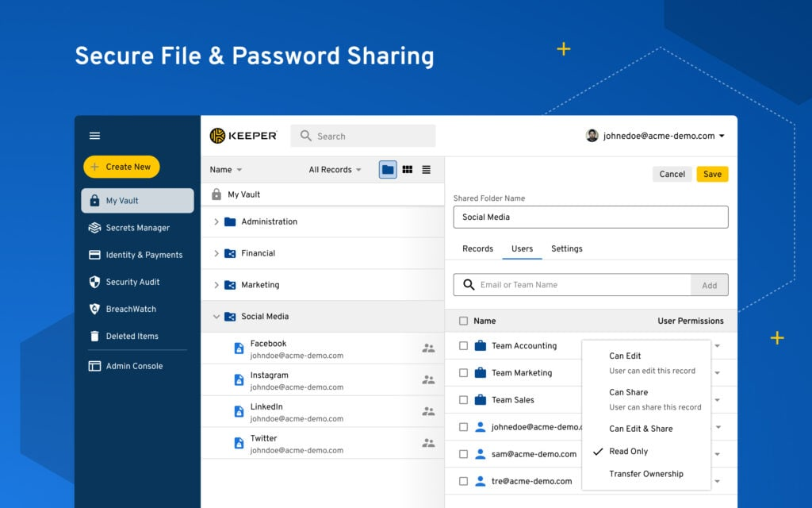Screen dimensions: 812x508
Task: Switch to grid view of records
Action: coord(407,168)
